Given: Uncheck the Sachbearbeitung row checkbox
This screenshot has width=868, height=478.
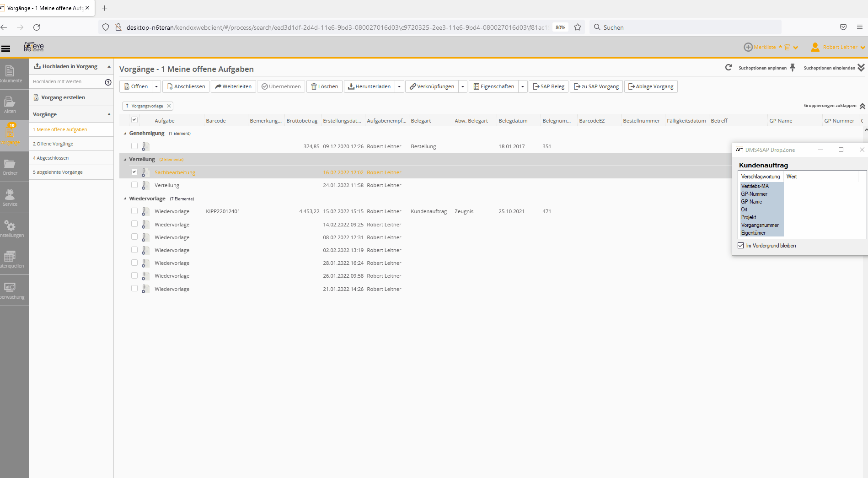Looking at the screenshot, I should 134,172.
